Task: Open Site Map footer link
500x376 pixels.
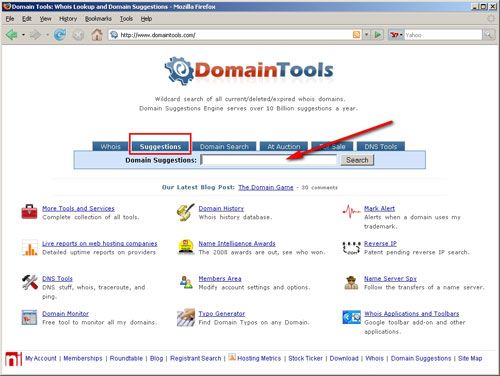Action: tap(470, 358)
